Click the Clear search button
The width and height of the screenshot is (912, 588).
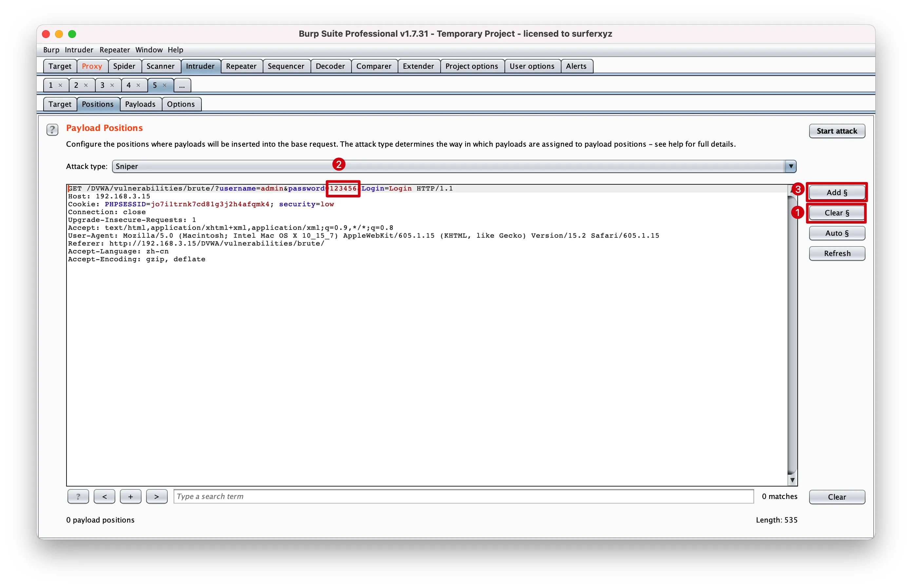coord(837,497)
